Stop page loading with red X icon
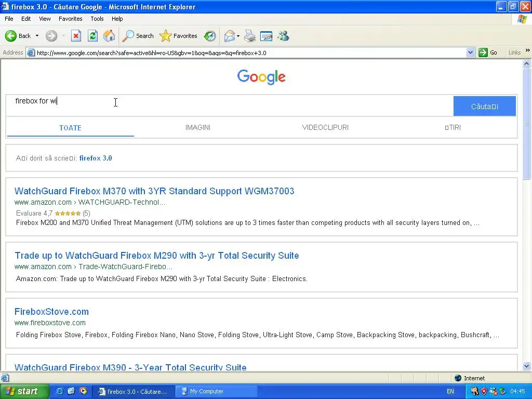The width and height of the screenshot is (532, 399). (76, 36)
